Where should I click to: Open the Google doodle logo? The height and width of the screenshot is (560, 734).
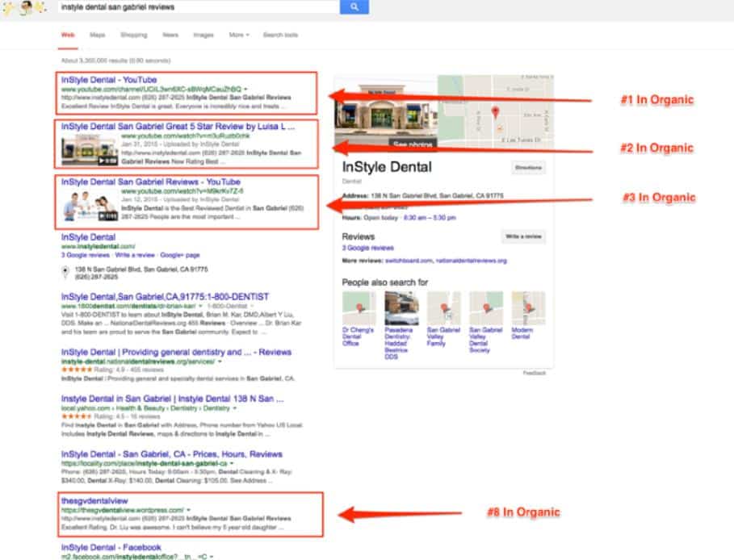pos(24,7)
